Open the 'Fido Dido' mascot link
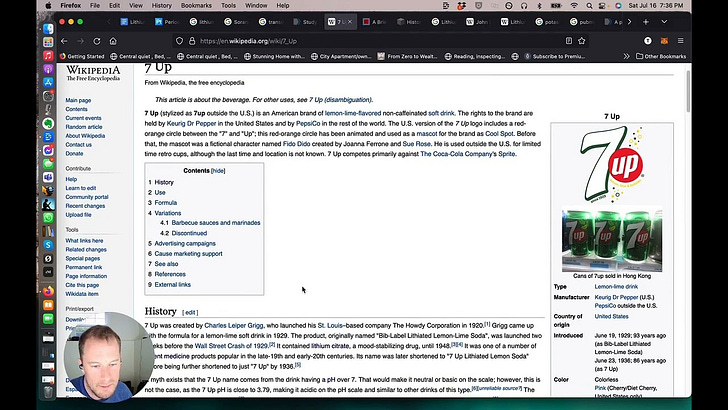Image resolution: width=728 pixels, height=410 pixels. pos(296,144)
